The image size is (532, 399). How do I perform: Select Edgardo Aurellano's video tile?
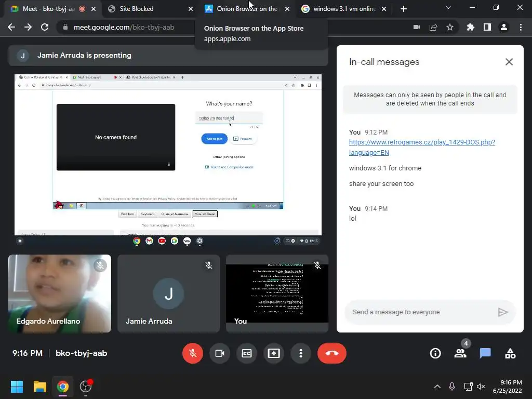pyautogui.click(x=60, y=294)
